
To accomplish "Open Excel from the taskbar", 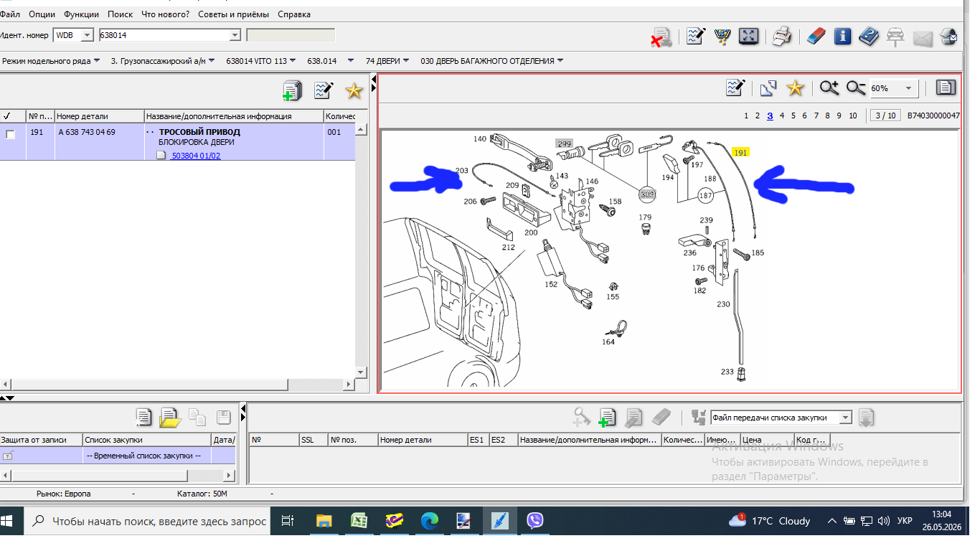I will [x=359, y=521].
